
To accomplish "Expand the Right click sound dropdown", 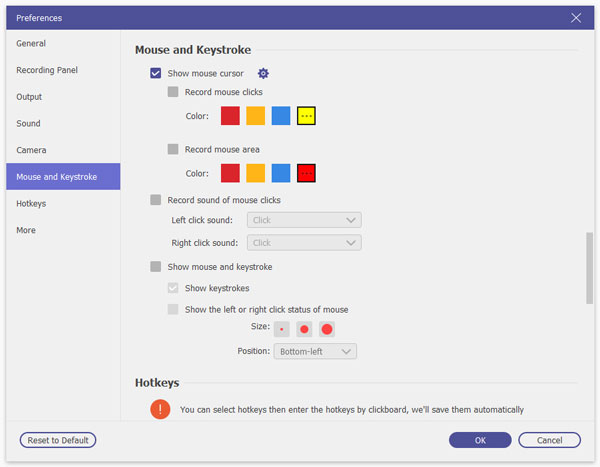I will click(304, 242).
